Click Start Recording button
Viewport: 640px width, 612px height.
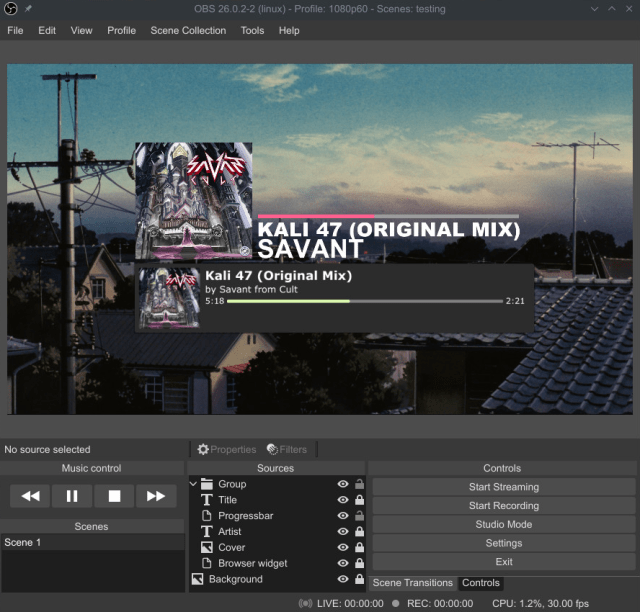(x=504, y=506)
